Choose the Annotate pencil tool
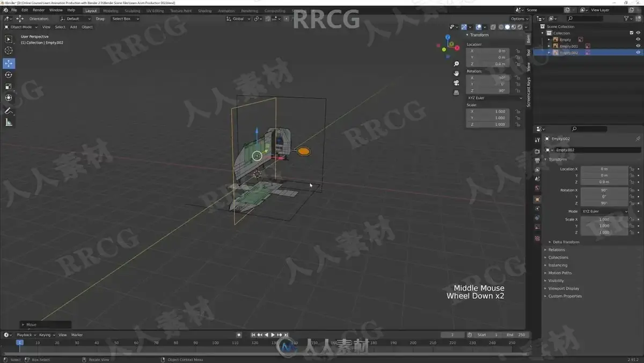This screenshot has width=644, height=363. 9,111
